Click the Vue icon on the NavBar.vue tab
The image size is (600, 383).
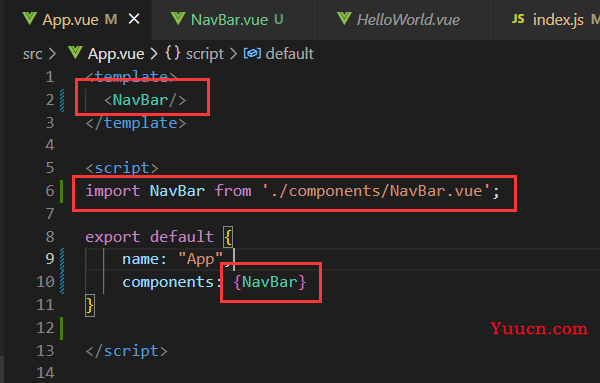pos(178,18)
